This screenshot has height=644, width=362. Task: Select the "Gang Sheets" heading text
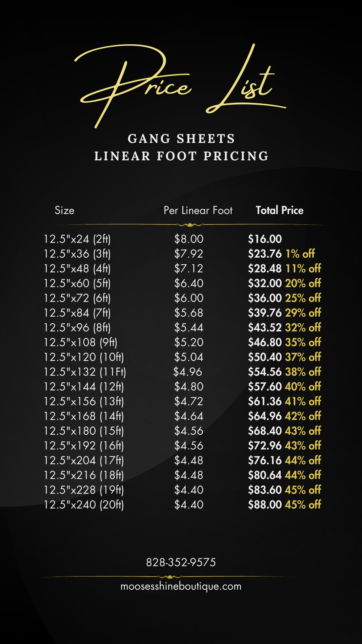181,139
